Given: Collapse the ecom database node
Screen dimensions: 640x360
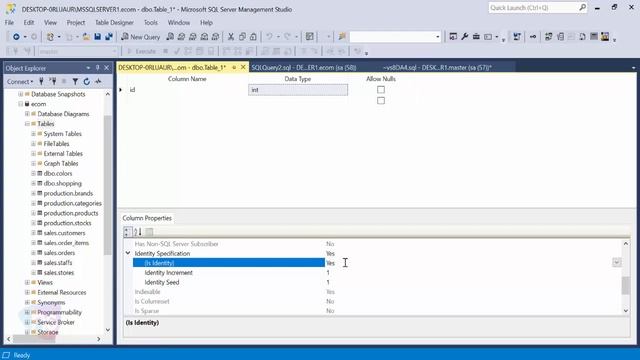Looking at the screenshot, I should coord(20,104).
